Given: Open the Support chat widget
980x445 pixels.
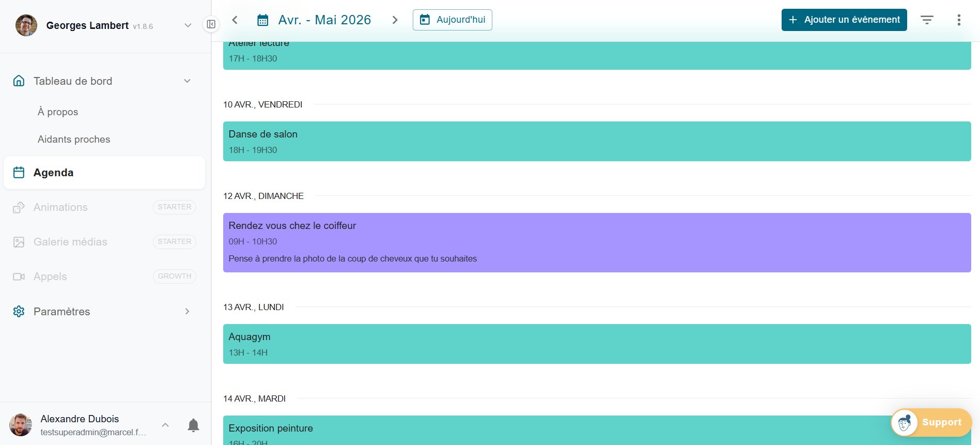Looking at the screenshot, I should click(931, 422).
